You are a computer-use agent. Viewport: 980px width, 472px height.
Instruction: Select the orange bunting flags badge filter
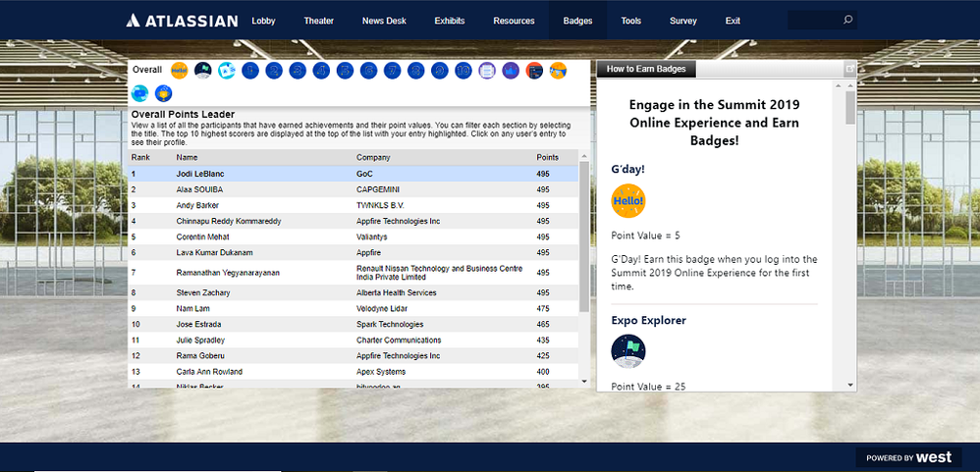(558, 71)
